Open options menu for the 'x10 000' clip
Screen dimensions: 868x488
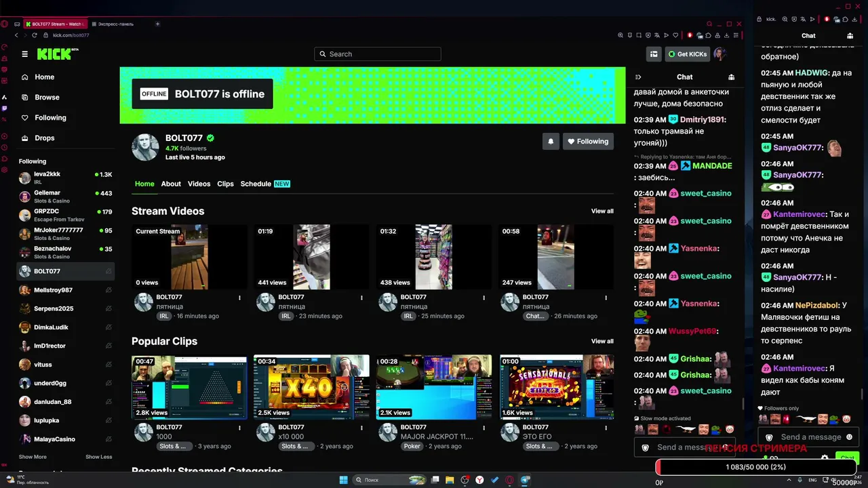pyautogui.click(x=361, y=428)
